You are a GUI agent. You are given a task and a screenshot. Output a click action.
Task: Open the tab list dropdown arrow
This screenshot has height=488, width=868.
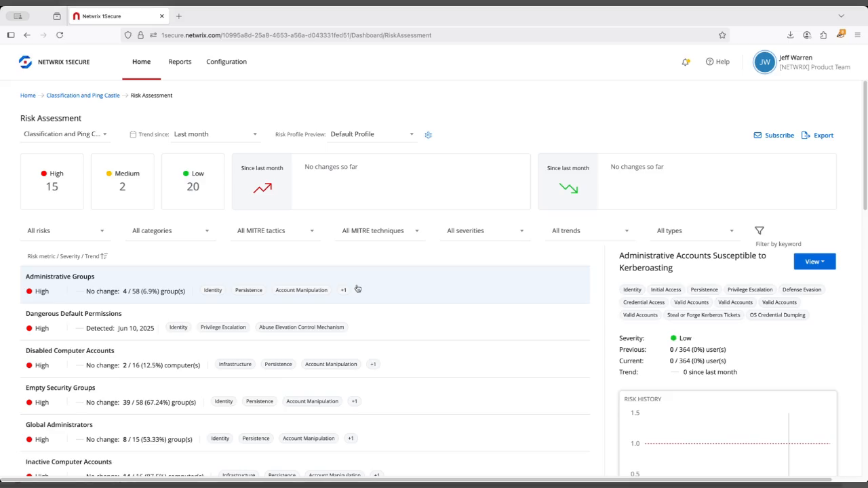[841, 16]
